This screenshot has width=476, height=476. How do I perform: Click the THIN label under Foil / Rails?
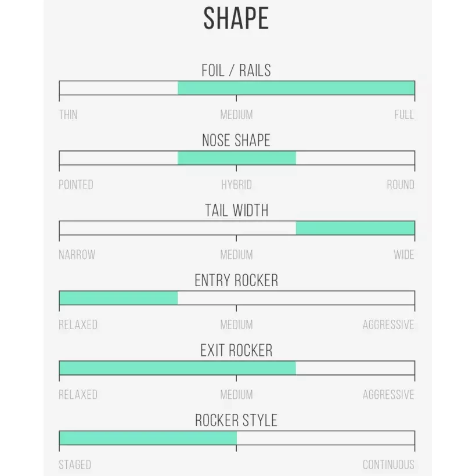click(x=68, y=115)
